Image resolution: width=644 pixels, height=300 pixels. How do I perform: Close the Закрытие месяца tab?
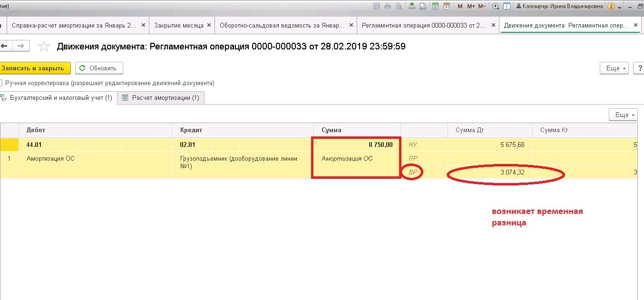(209, 25)
